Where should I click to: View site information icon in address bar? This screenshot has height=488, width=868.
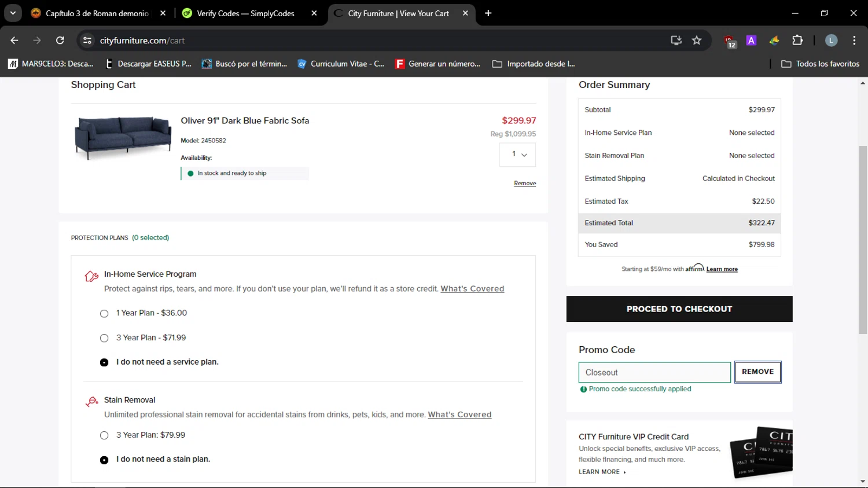tap(87, 41)
